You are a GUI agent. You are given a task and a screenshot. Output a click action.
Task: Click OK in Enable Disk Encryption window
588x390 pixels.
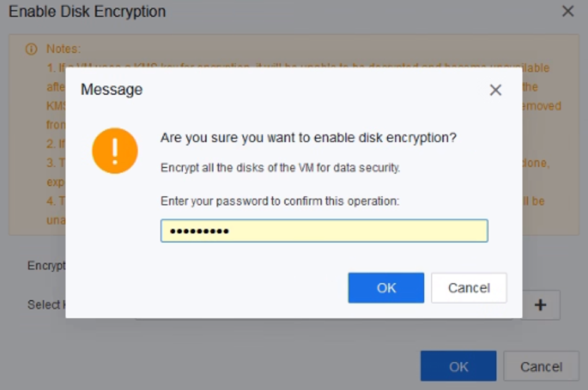tap(458, 366)
